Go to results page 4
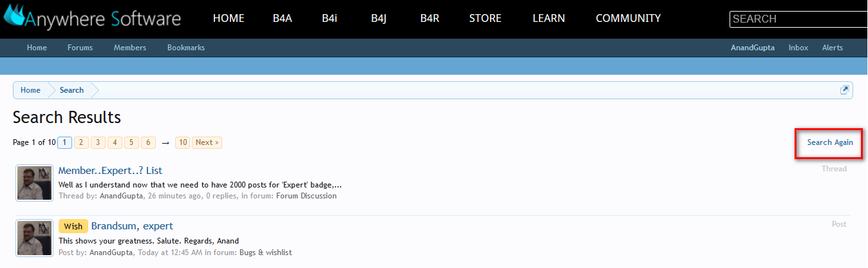The height and width of the screenshot is (268, 868). [x=115, y=142]
